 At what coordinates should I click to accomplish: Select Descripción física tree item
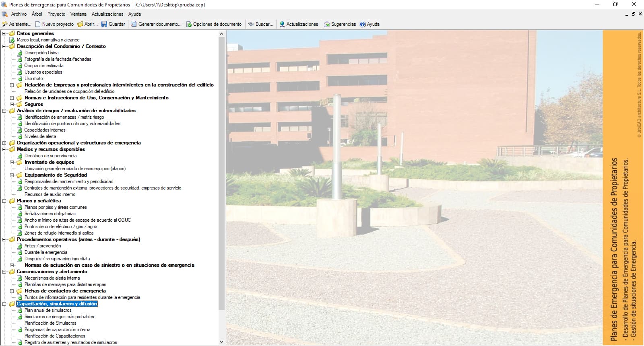click(x=41, y=53)
